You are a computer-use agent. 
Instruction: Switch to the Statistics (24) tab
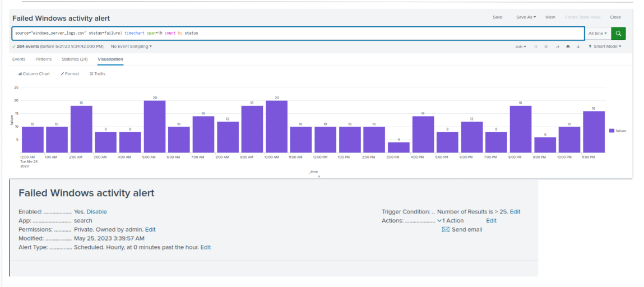pos(75,59)
